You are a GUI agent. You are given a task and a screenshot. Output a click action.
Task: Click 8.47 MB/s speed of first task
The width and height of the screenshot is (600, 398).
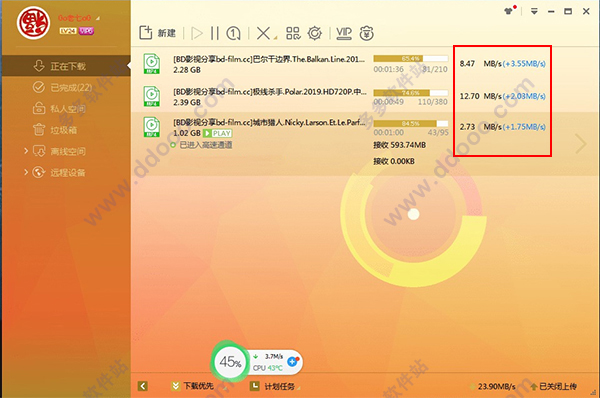click(x=480, y=64)
